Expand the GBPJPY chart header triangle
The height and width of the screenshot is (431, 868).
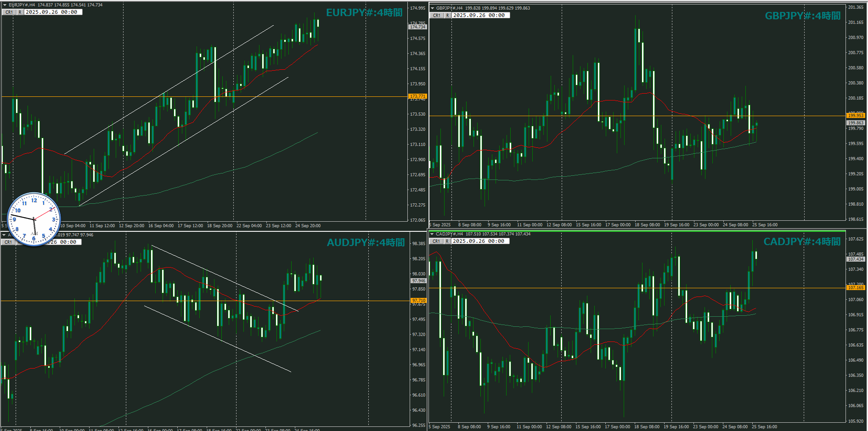[x=432, y=8]
